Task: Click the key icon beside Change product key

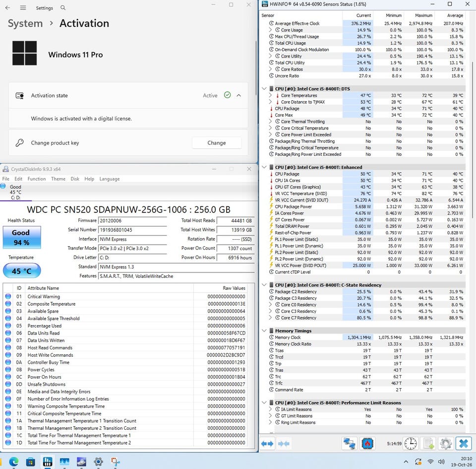Action: point(20,143)
